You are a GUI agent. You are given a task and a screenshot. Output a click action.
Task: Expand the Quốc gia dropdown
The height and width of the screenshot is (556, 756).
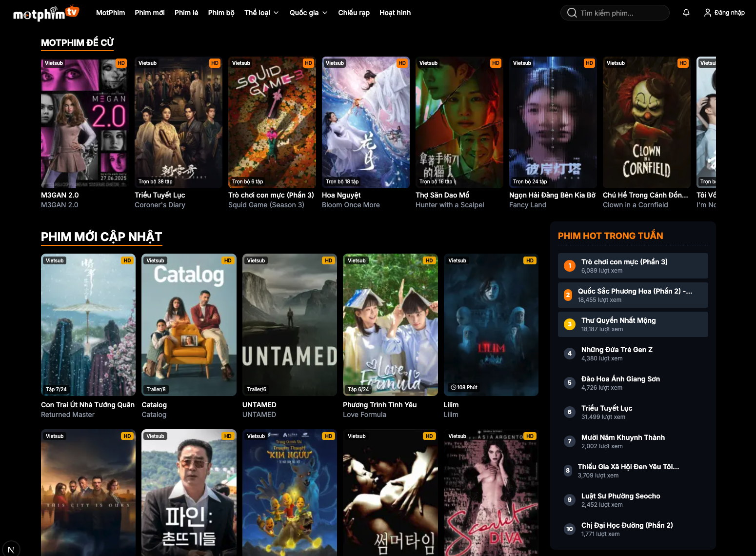pyautogui.click(x=308, y=13)
